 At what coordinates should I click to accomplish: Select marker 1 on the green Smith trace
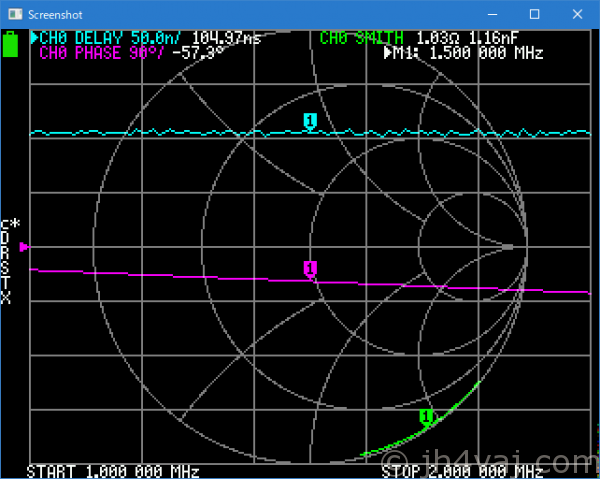pos(427,416)
